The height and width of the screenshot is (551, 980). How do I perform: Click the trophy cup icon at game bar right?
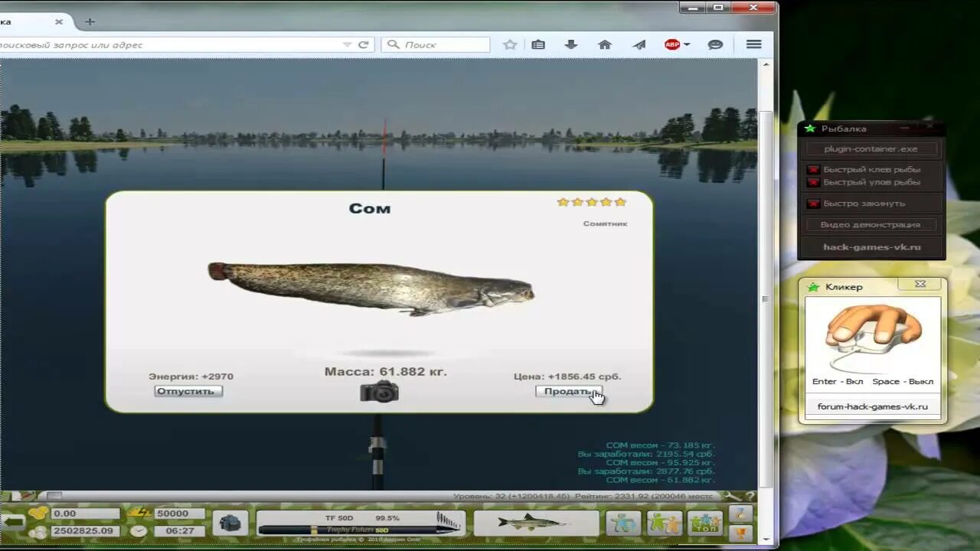coord(740,533)
